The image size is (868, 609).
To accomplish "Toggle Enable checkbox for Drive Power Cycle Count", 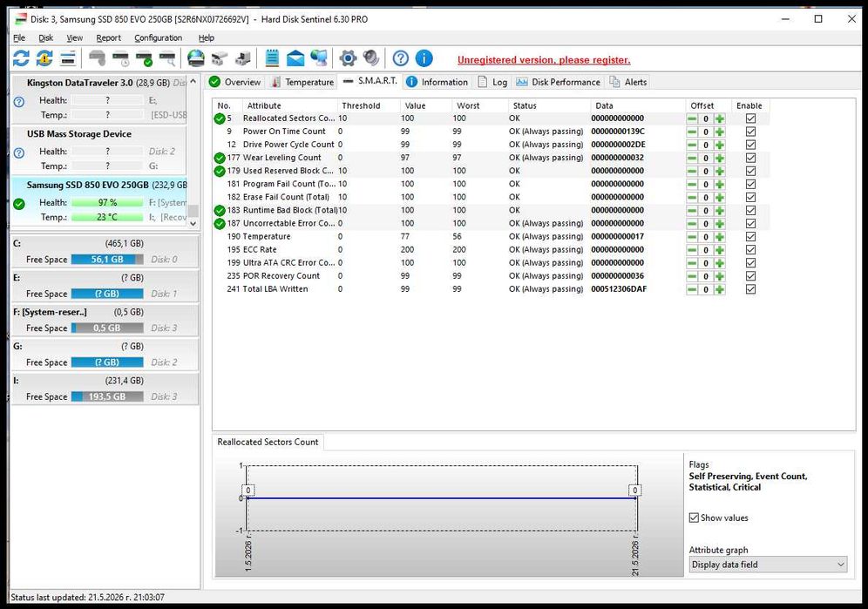I will pos(750,145).
